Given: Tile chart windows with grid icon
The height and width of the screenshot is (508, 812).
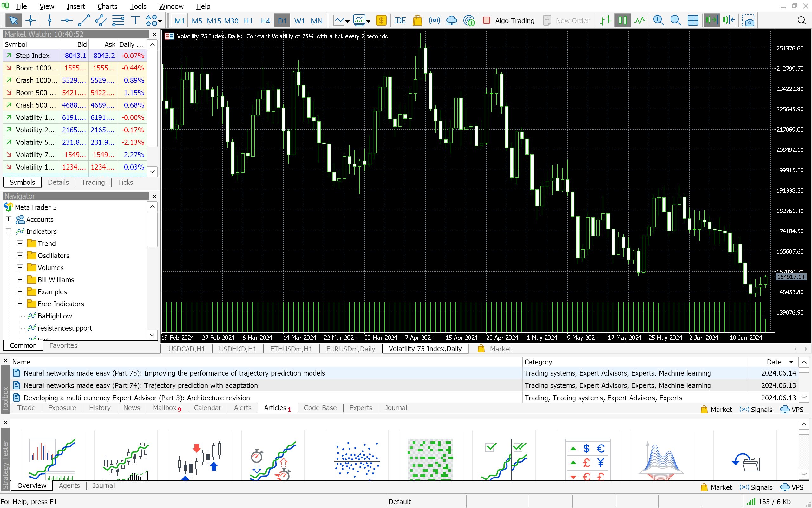Looking at the screenshot, I should (693, 21).
